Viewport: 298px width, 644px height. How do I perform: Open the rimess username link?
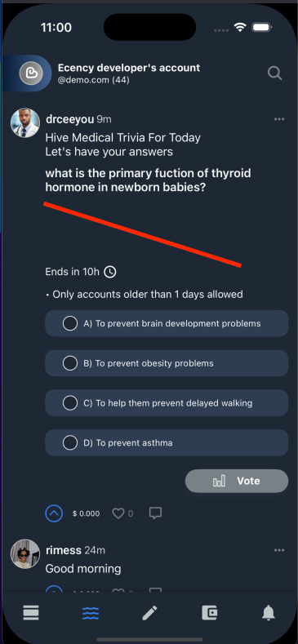64,550
